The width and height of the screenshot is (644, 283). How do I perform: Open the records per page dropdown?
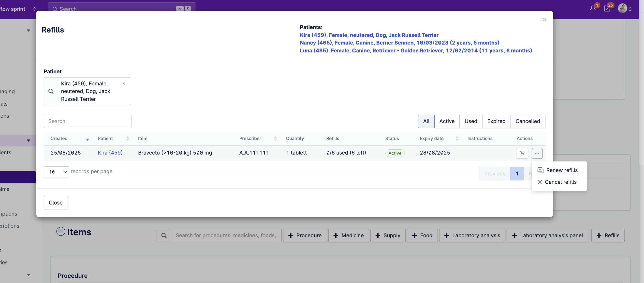[x=57, y=172]
